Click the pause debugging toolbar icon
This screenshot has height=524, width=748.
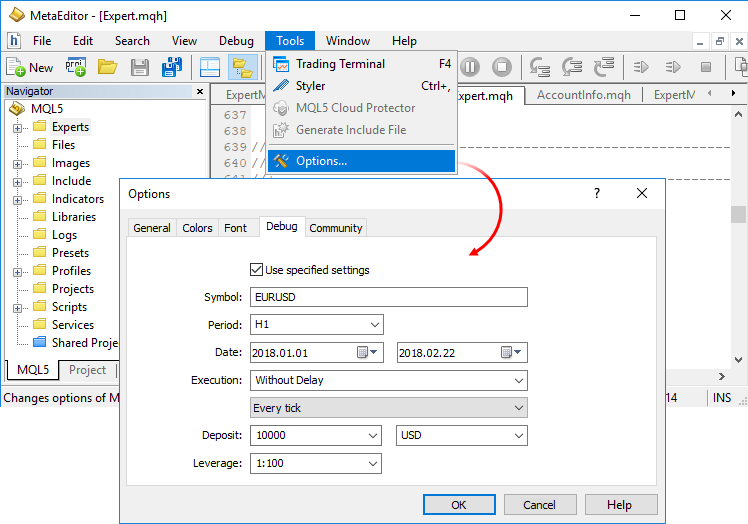point(470,67)
